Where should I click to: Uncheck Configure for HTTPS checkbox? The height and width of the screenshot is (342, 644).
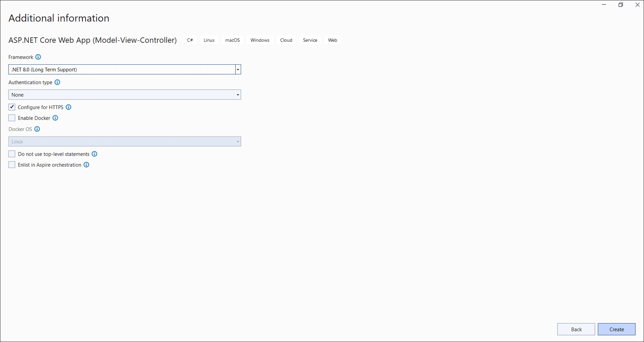tap(12, 107)
